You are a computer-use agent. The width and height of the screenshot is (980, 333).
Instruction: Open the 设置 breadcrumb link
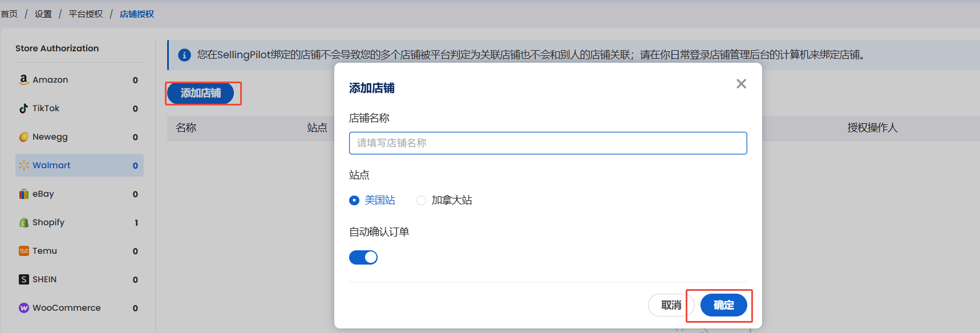(x=43, y=14)
